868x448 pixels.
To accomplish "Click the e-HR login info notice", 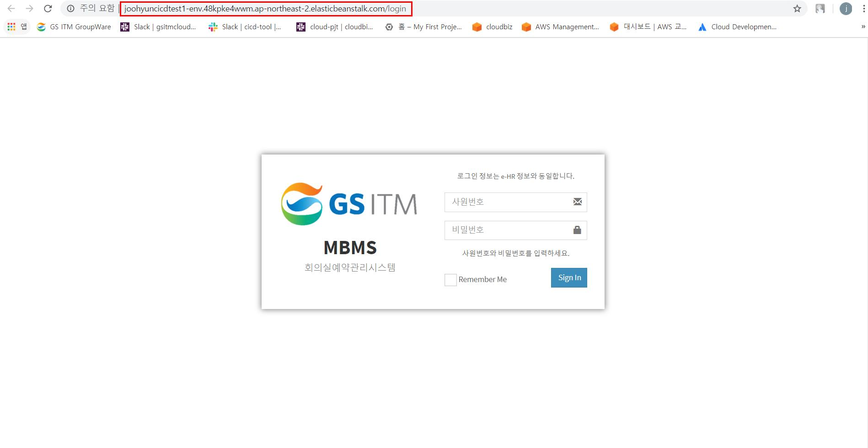I will click(x=515, y=176).
